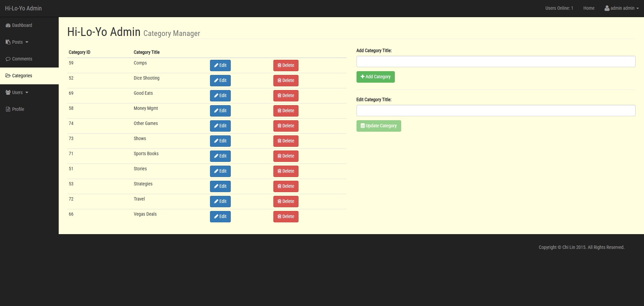Click the Comments speech bubble icon
The image size is (644, 306).
click(8, 59)
